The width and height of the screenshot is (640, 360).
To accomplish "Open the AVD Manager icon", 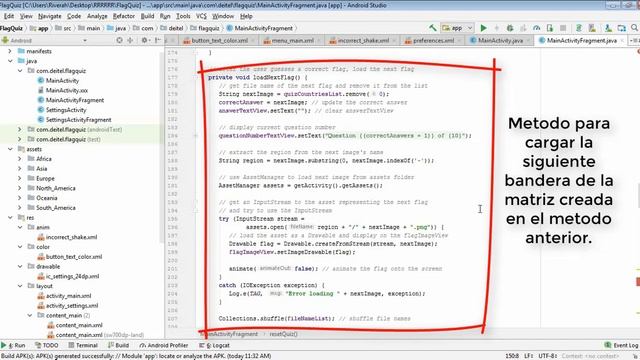I will (592, 28).
